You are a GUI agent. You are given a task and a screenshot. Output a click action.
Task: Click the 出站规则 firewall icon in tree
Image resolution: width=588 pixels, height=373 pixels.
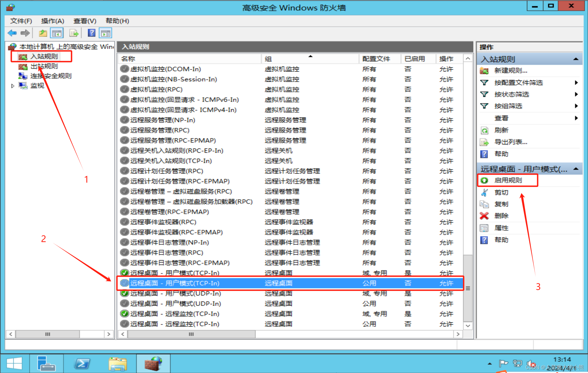click(x=23, y=66)
